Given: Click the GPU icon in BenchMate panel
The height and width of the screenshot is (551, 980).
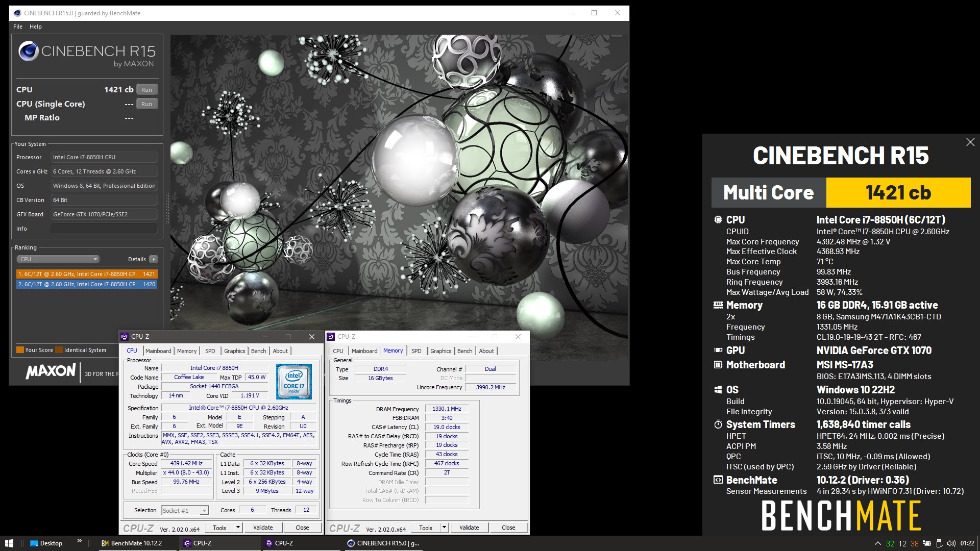Looking at the screenshot, I should click(x=718, y=350).
